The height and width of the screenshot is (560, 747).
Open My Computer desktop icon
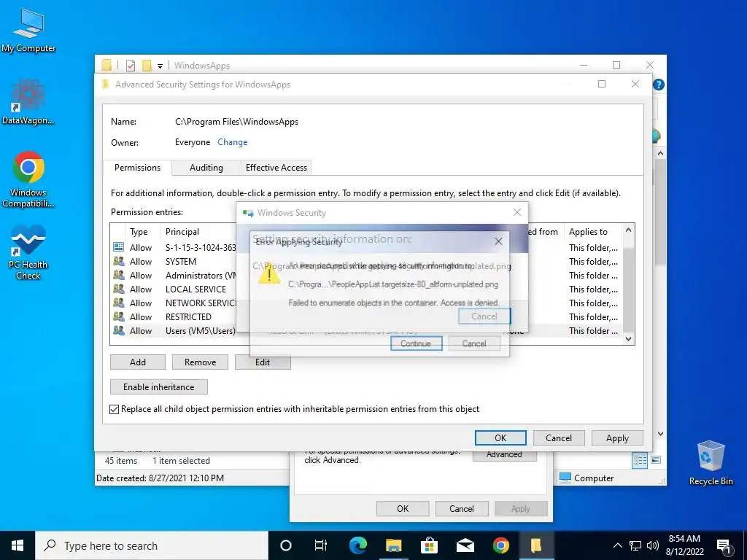pyautogui.click(x=28, y=31)
